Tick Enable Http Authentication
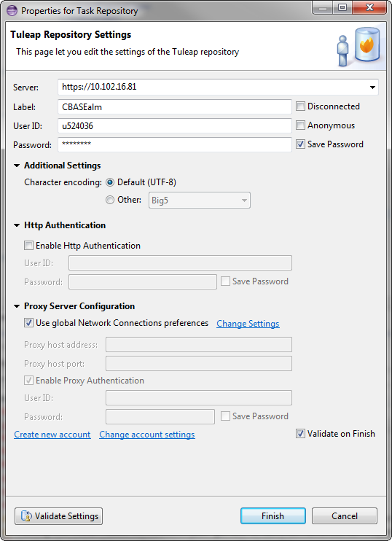 click(28, 246)
